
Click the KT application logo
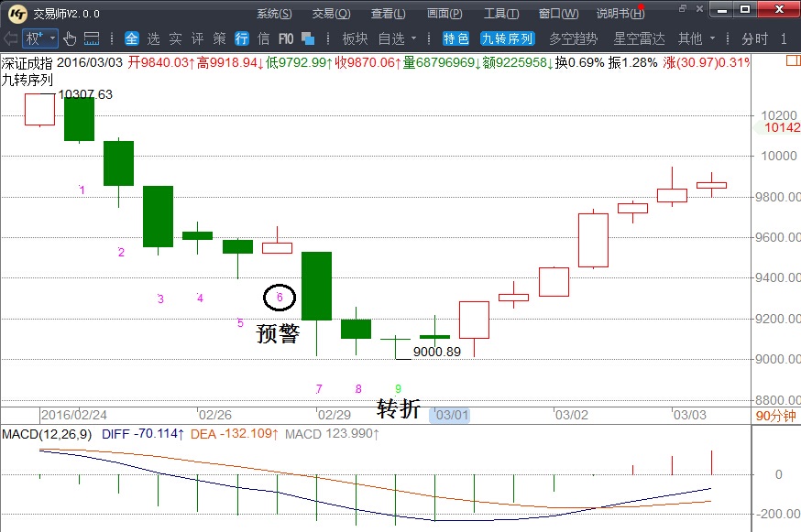pyautogui.click(x=14, y=13)
